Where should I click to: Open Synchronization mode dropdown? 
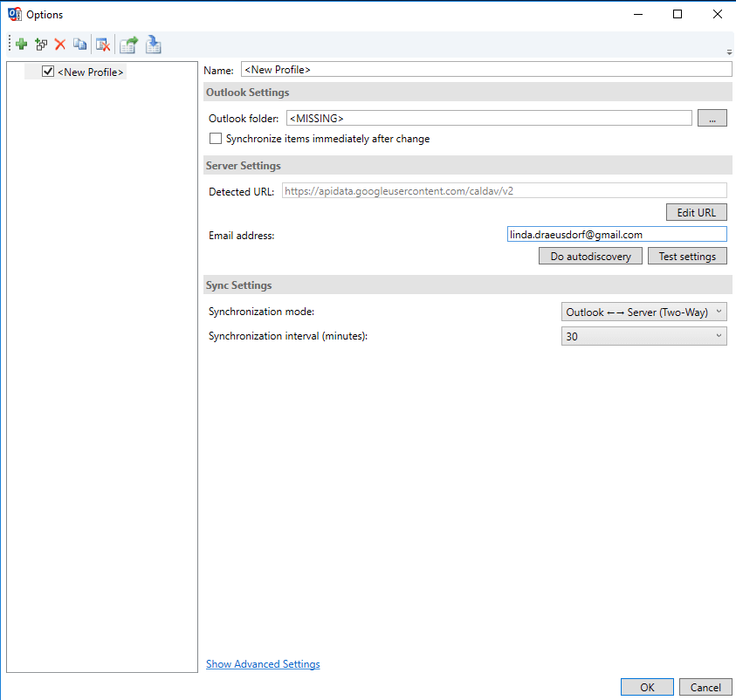coord(644,312)
